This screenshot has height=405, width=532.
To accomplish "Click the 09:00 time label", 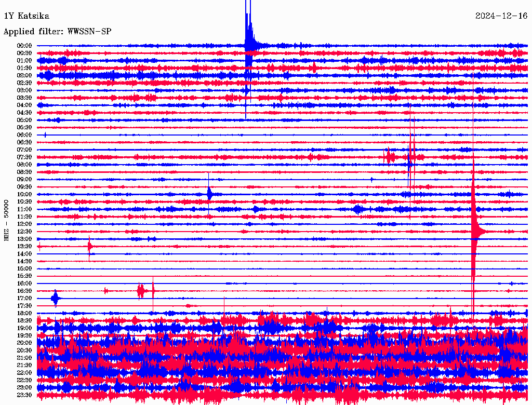I will point(24,180).
